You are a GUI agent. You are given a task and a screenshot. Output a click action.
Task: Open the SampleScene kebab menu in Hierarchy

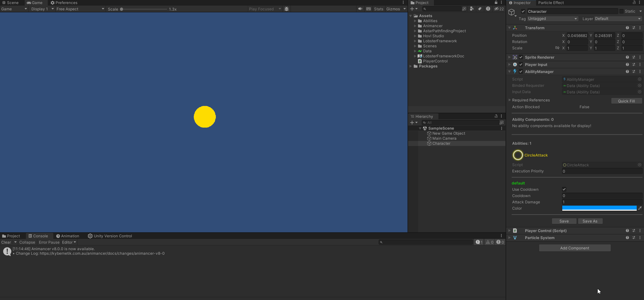502,128
